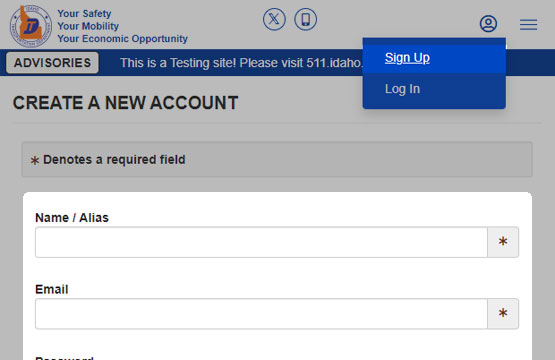
Task: Open the mobile app phone icon
Action: pos(305,19)
